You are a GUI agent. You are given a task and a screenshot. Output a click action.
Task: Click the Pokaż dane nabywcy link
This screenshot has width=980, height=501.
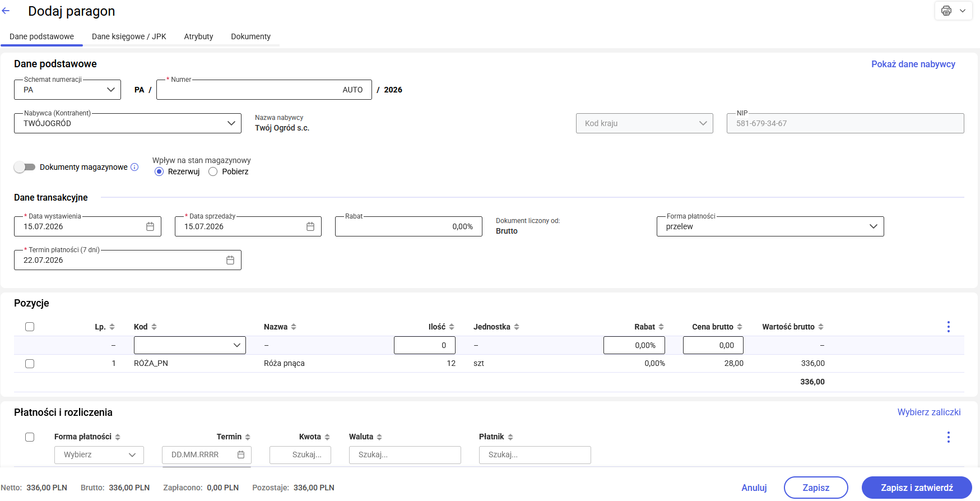(913, 64)
